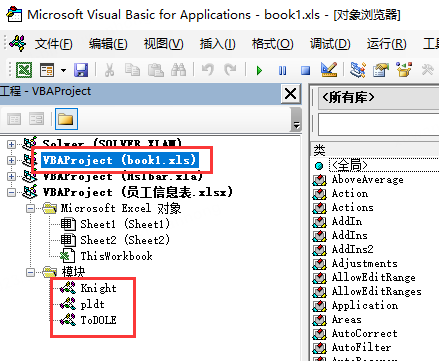The height and width of the screenshot is (361, 439).
Task: Select AllowEditRanges class
Action: [x=377, y=292]
